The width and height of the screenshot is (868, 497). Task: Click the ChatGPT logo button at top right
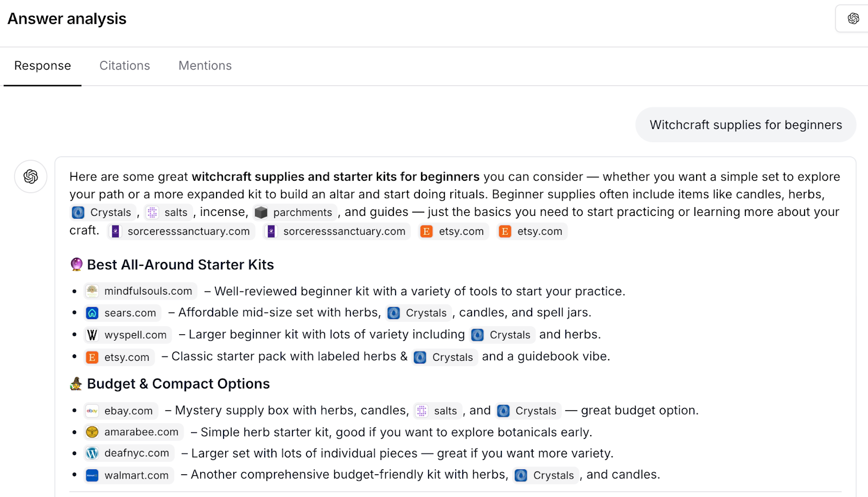pyautogui.click(x=853, y=19)
